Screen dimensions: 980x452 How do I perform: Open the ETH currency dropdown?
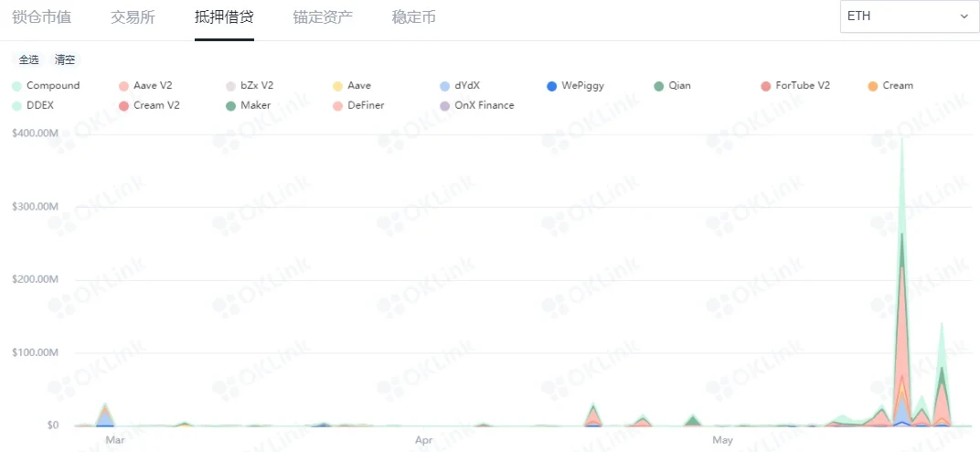point(907,16)
